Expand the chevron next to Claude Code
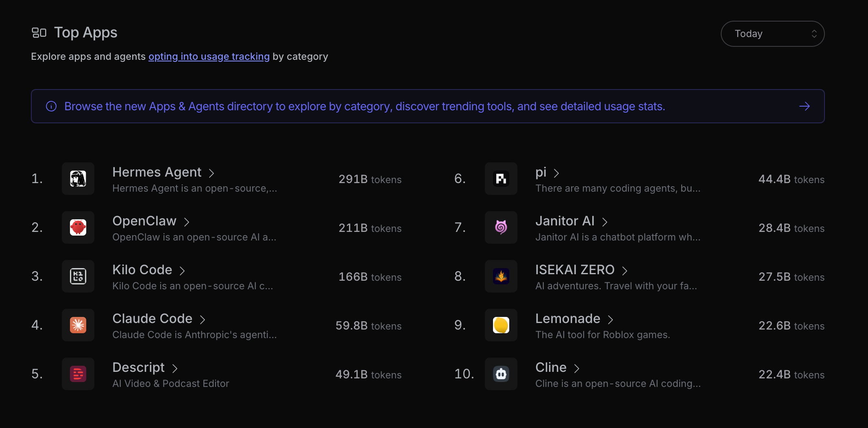This screenshot has height=428, width=868. [x=203, y=319]
